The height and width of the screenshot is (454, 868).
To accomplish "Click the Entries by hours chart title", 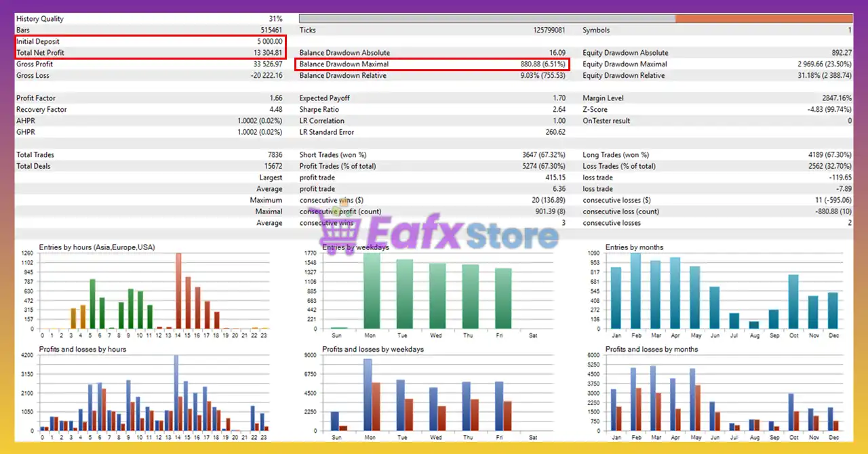I will click(97, 247).
